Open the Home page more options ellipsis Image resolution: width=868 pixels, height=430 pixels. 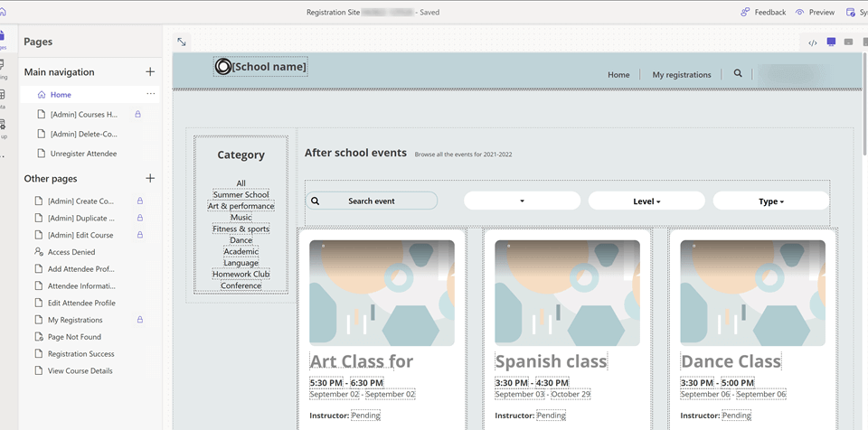pos(150,94)
